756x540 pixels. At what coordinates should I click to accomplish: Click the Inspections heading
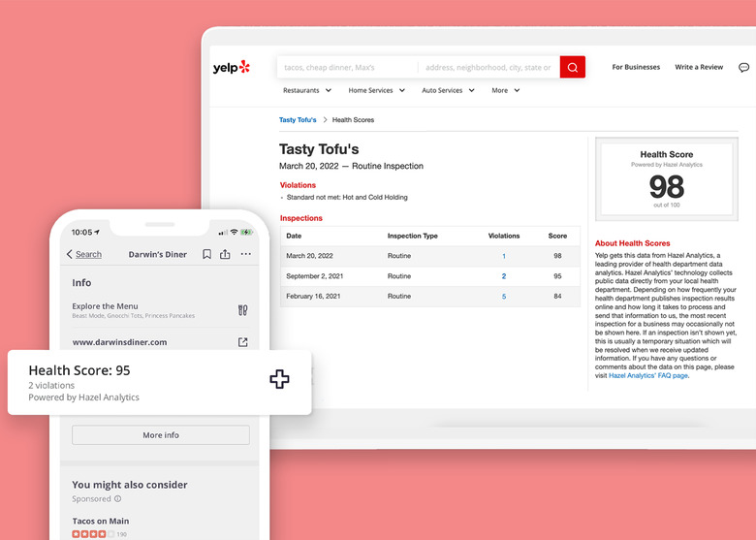point(300,218)
